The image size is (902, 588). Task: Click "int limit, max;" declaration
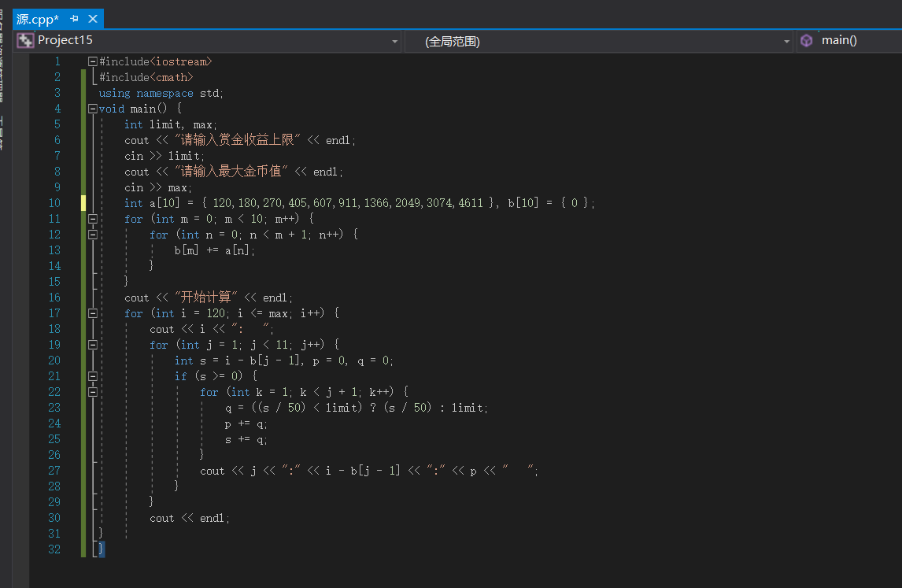coord(170,124)
